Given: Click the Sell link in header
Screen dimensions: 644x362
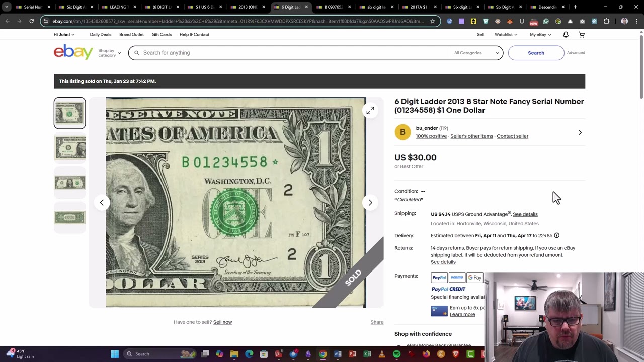Looking at the screenshot, I should [480, 34].
